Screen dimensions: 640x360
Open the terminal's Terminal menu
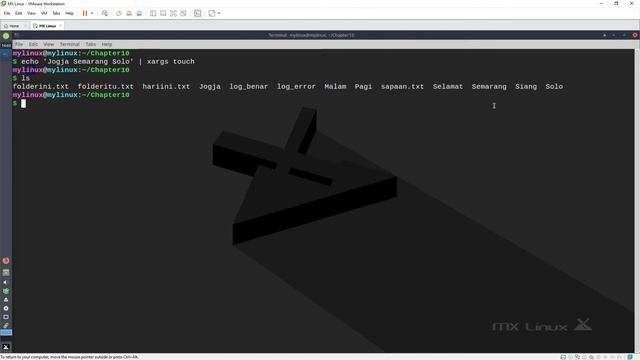(70, 44)
